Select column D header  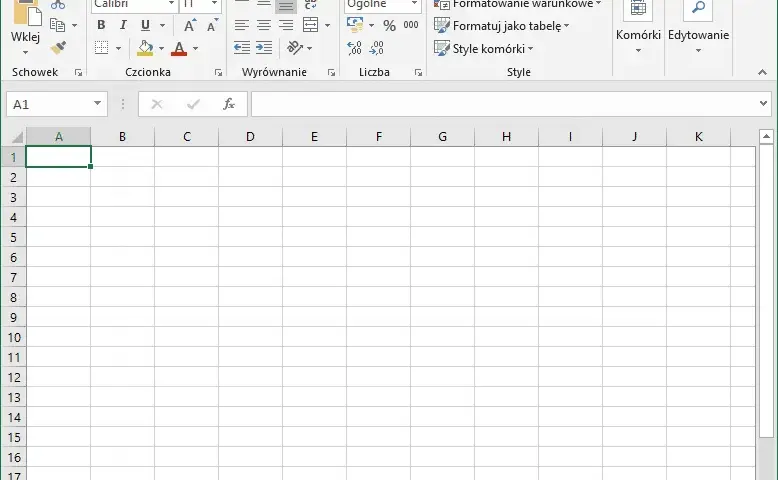coord(251,137)
